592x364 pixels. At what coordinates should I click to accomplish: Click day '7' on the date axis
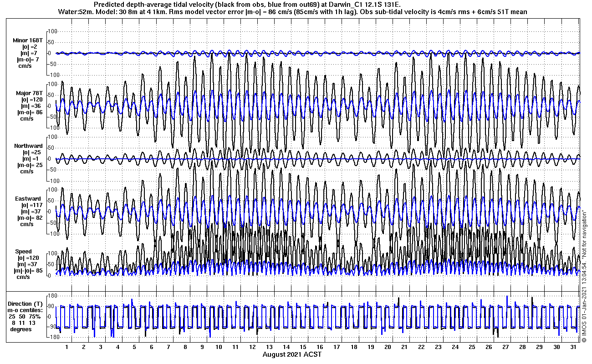(x=168, y=347)
